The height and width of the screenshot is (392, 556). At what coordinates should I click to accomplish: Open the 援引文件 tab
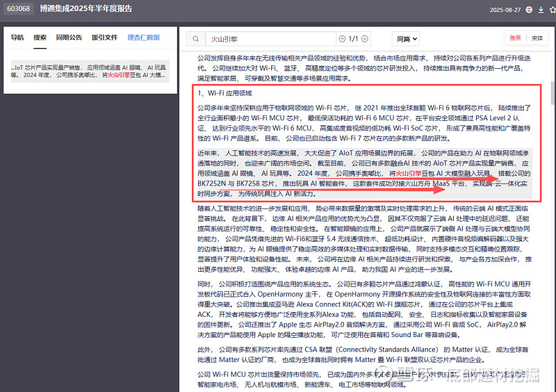click(x=105, y=38)
